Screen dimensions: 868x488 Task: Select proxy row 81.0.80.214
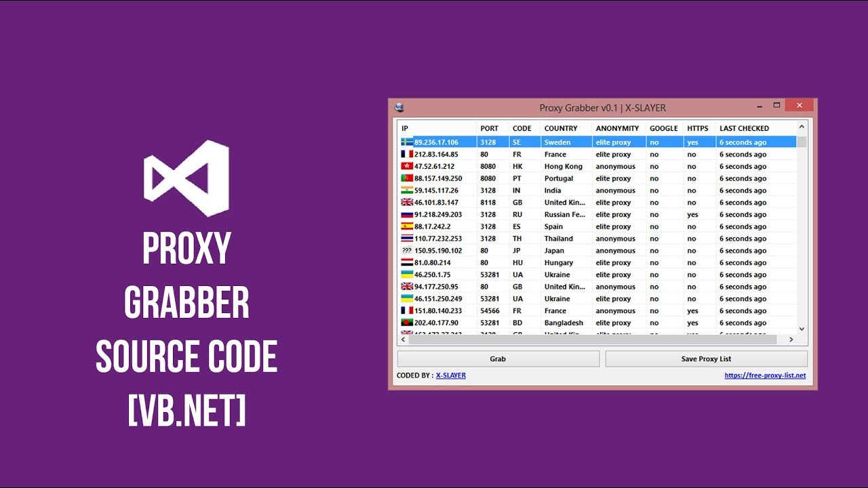click(x=597, y=262)
